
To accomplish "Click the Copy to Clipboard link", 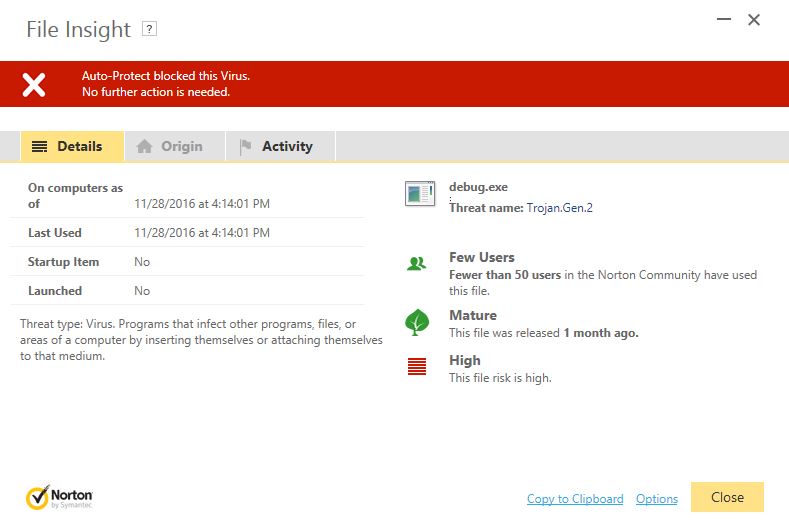I will tap(575, 499).
